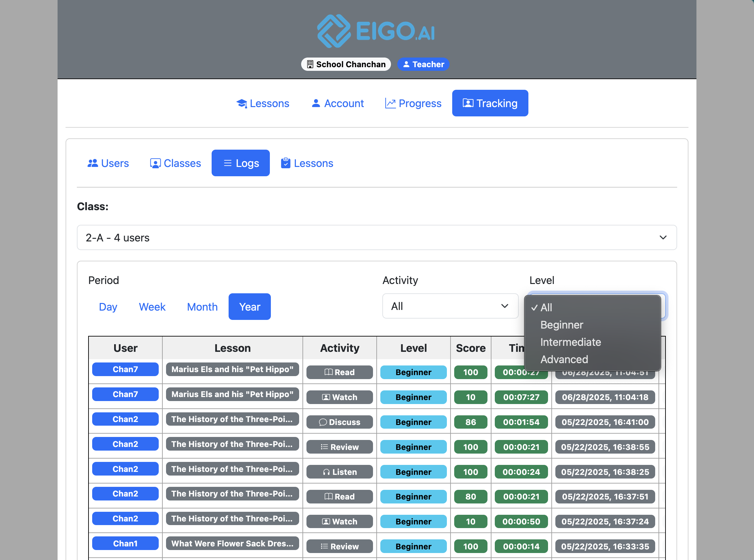Click the User column header

[x=125, y=348]
